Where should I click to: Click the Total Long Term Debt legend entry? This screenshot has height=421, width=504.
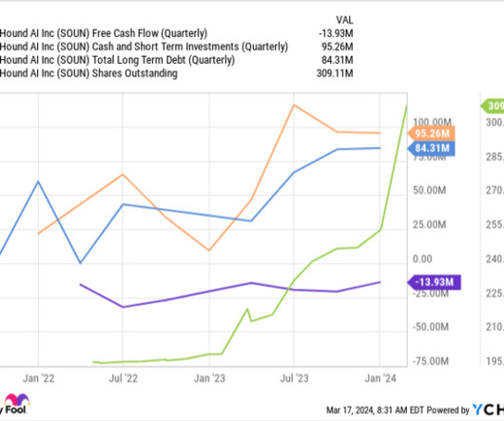(117, 60)
